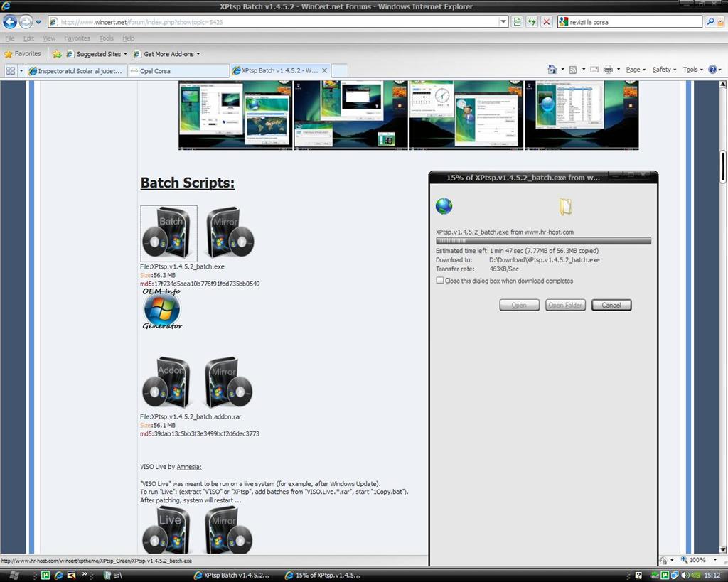728x582 pixels.
Task: Open the recent pages dropdown next to Forward
Action: coord(38,22)
